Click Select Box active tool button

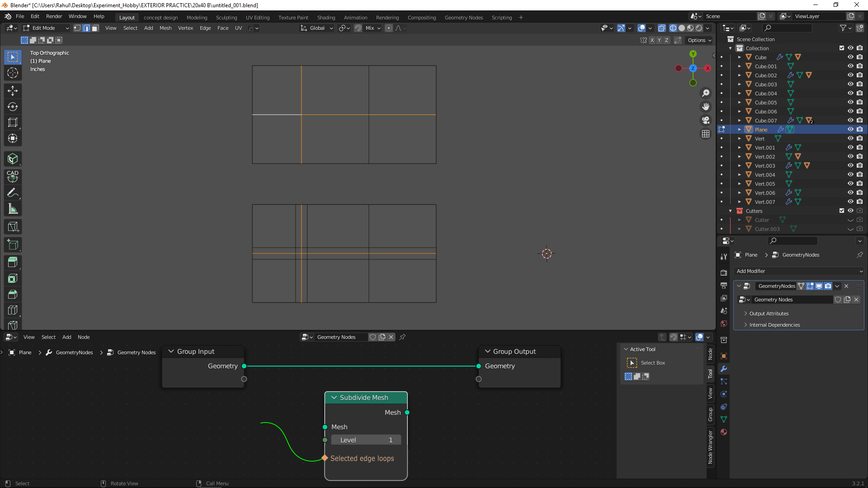[x=632, y=363]
